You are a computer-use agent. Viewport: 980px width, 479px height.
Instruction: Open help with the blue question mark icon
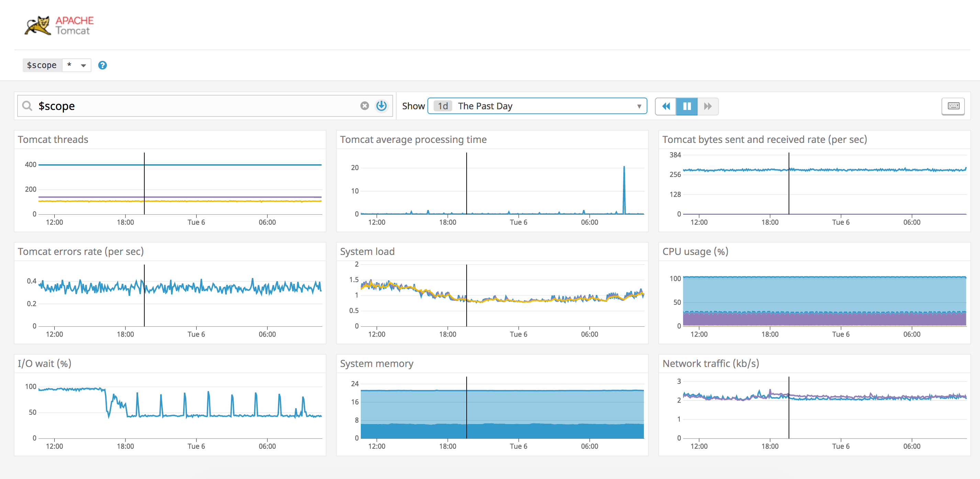pos(102,65)
